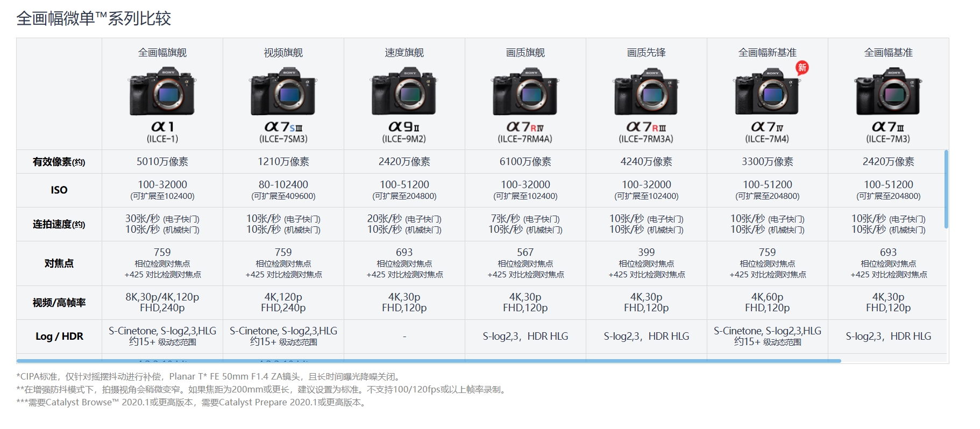Click the 有效像素 row label

tap(59, 162)
